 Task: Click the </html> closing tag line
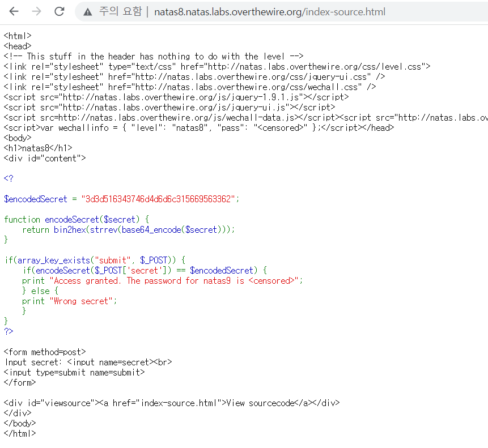[x=20, y=434]
